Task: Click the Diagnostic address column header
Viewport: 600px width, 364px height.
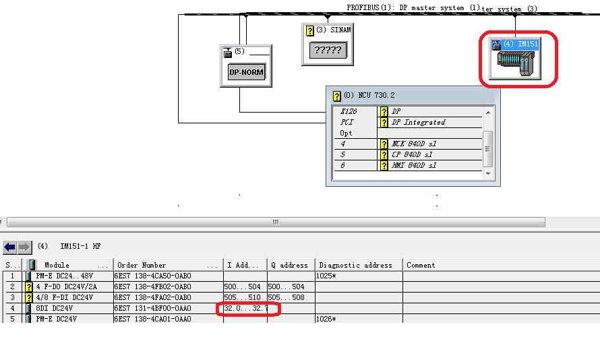Action: (359, 265)
